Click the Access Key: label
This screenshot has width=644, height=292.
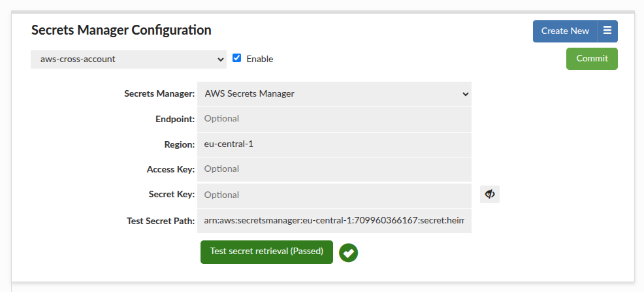click(171, 169)
